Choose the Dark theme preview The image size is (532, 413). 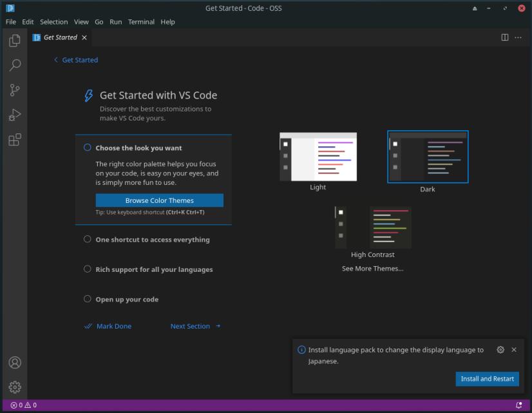pos(428,157)
